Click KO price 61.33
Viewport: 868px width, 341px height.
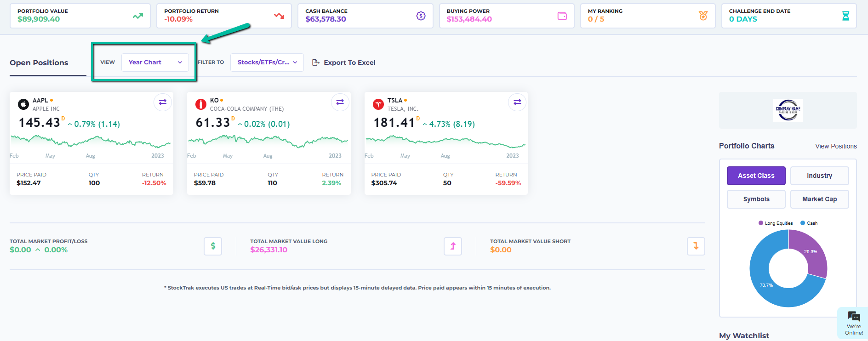[x=213, y=123]
